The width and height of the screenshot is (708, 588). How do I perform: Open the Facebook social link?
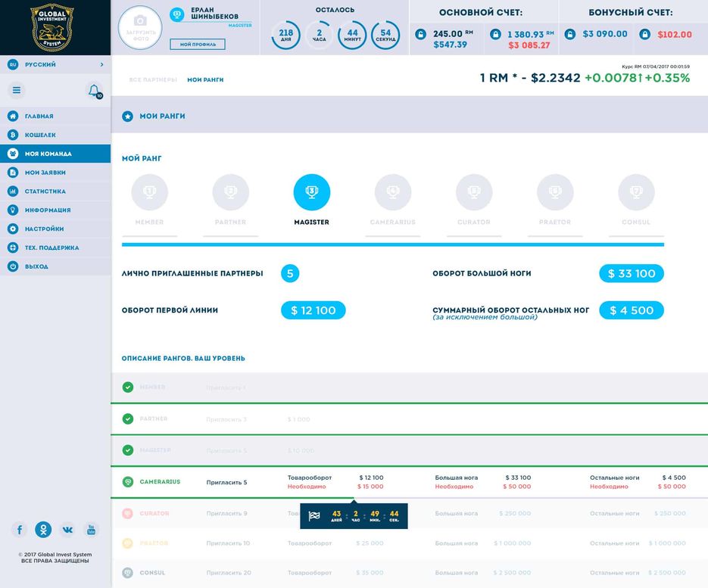(20, 529)
